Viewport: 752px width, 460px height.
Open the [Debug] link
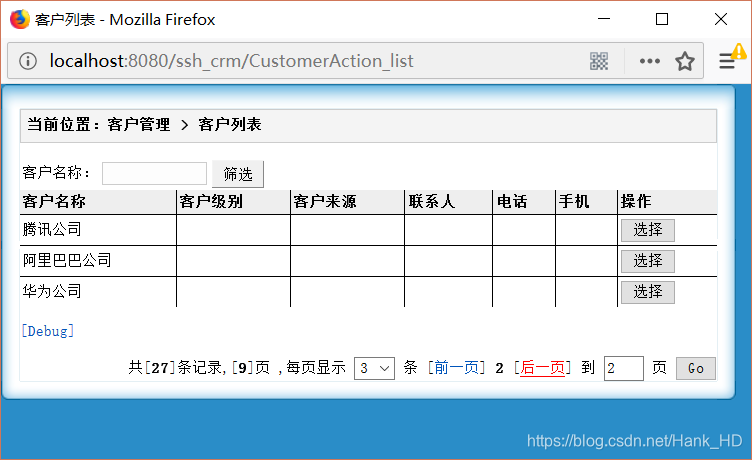47,331
